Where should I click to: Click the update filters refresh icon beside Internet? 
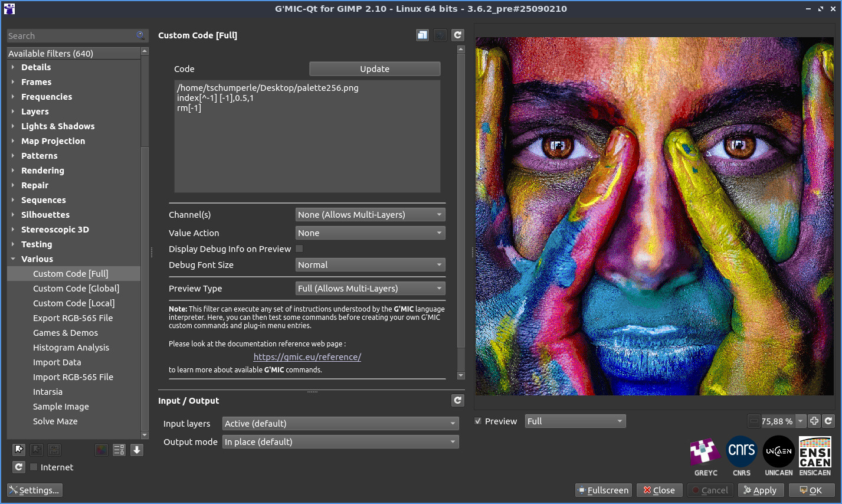click(19, 467)
